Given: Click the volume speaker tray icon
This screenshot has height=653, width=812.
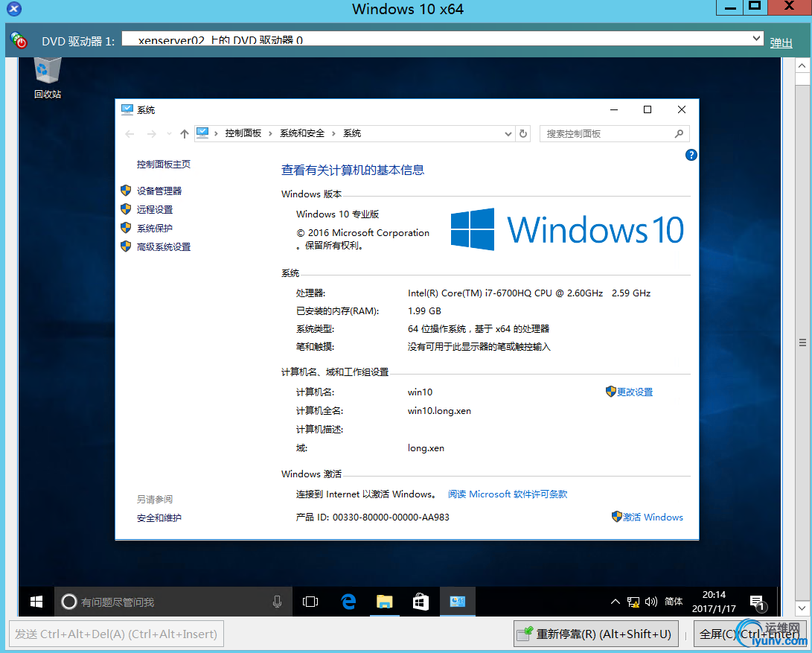Looking at the screenshot, I should point(651,602).
